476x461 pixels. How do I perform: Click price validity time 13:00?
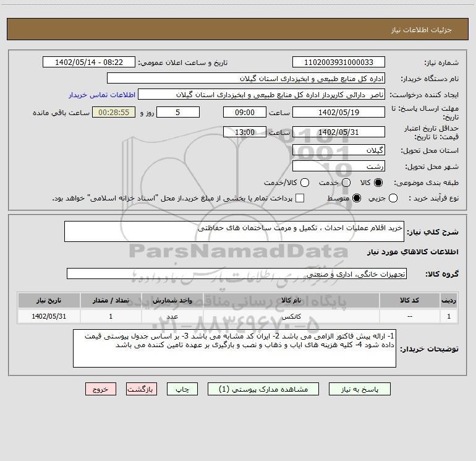(245, 132)
